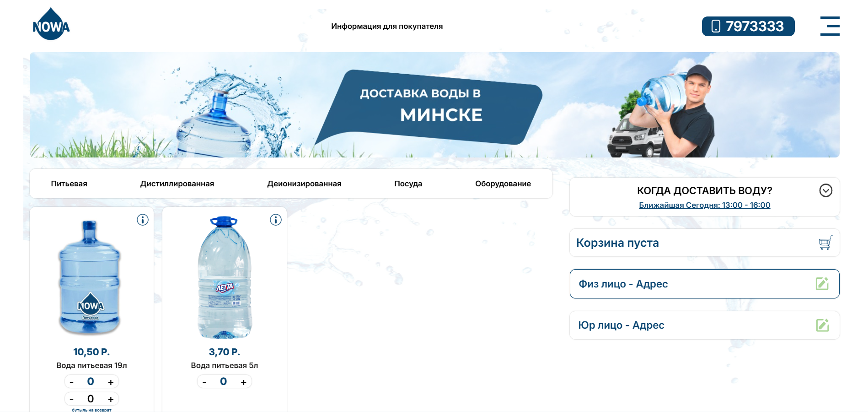Switch to the Дистиллированная tab
This screenshot has height=412, width=868.
[x=177, y=184]
